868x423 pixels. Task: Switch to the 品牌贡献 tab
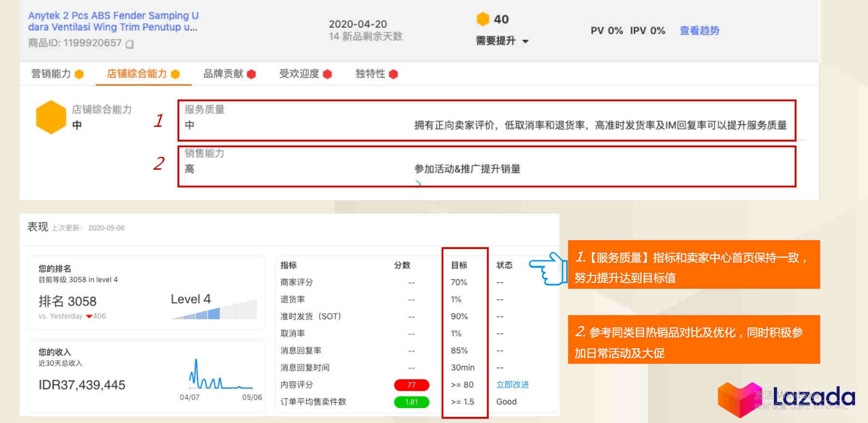coord(229,74)
